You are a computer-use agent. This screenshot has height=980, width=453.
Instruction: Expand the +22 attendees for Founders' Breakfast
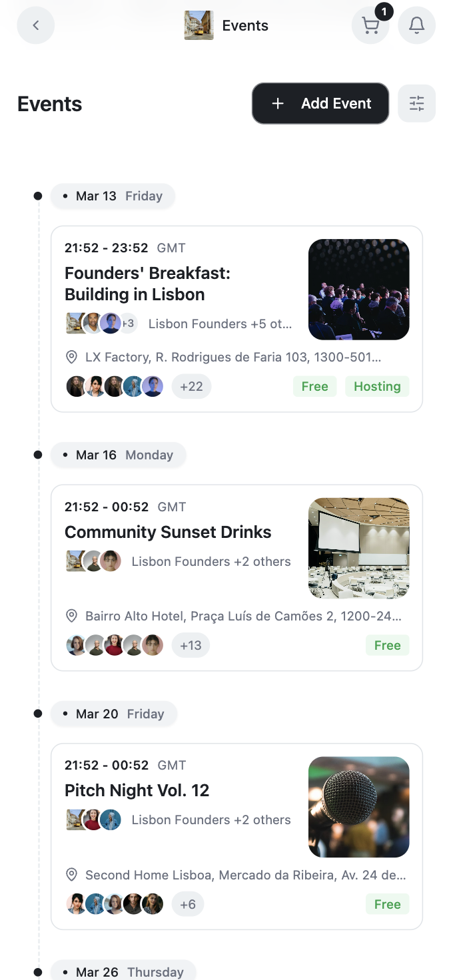point(191,386)
